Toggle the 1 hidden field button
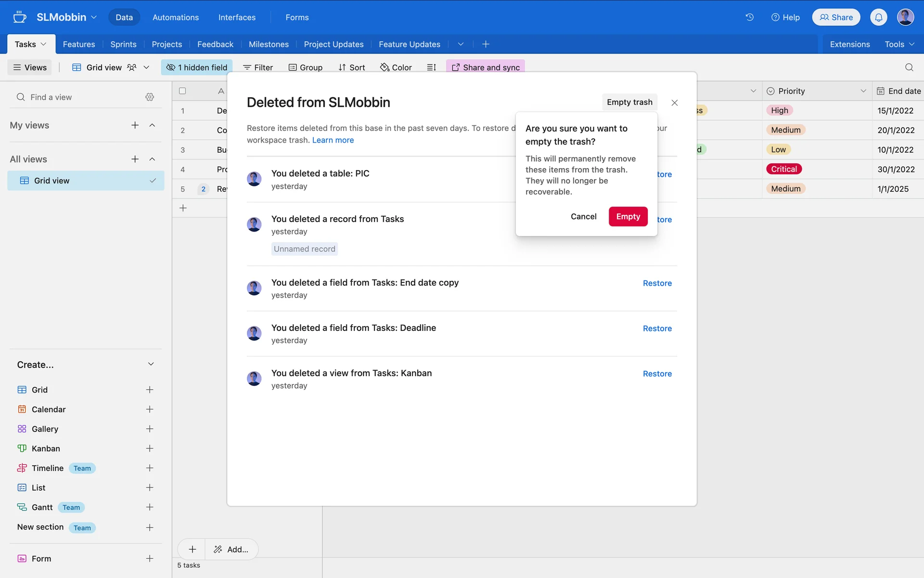 click(197, 67)
